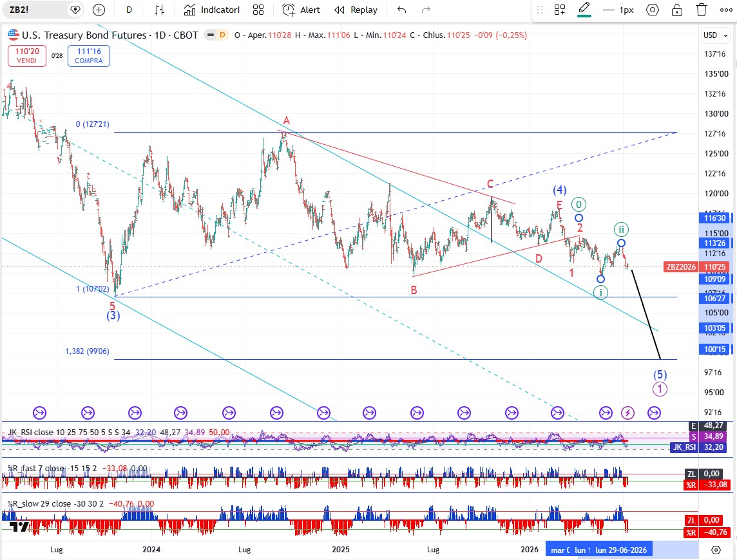The width and height of the screenshot is (737, 560).
Task: Open the Indicatori indicators menu
Action: [x=212, y=10]
